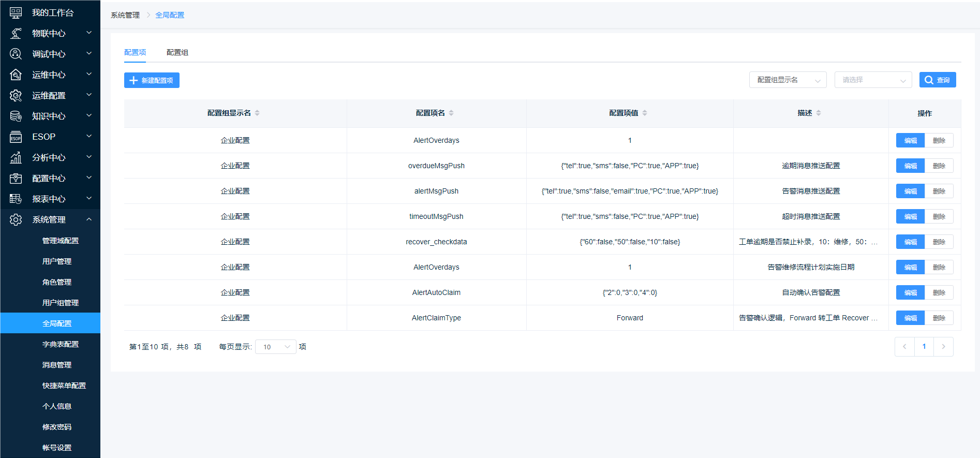This screenshot has height=458, width=980.
Task: Click the 我的工作台 monitor icon
Action: pyautogui.click(x=16, y=12)
